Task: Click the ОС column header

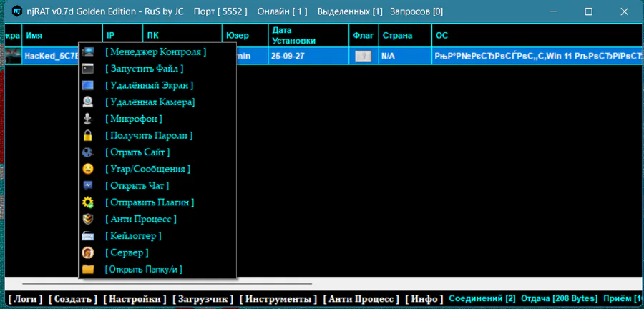Action: tap(538, 35)
